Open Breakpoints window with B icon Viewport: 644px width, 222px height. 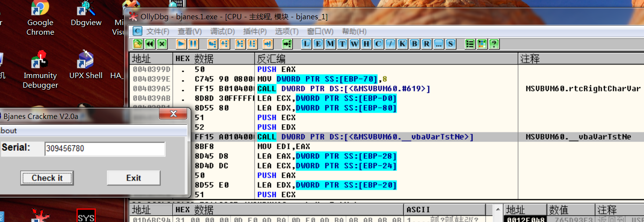pyautogui.click(x=415, y=44)
